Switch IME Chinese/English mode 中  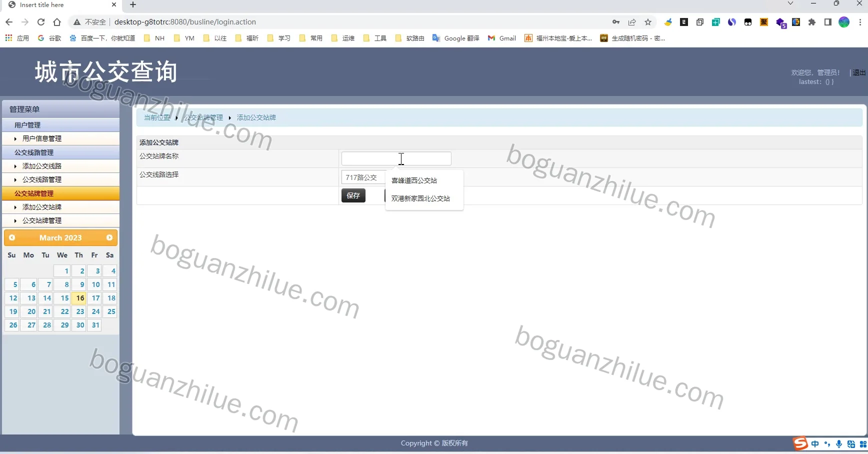coord(815,444)
